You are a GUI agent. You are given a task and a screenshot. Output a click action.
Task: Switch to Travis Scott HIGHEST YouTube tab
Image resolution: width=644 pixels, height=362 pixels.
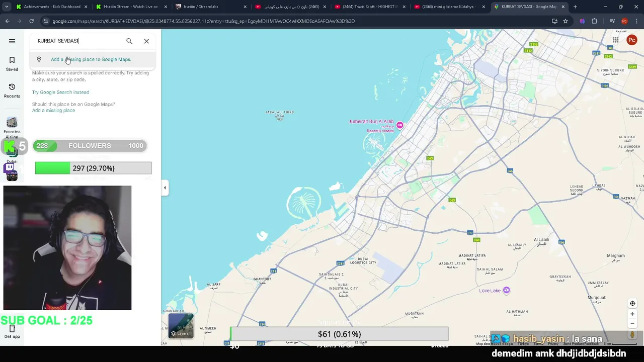pyautogui.click(x=370, y=7)
